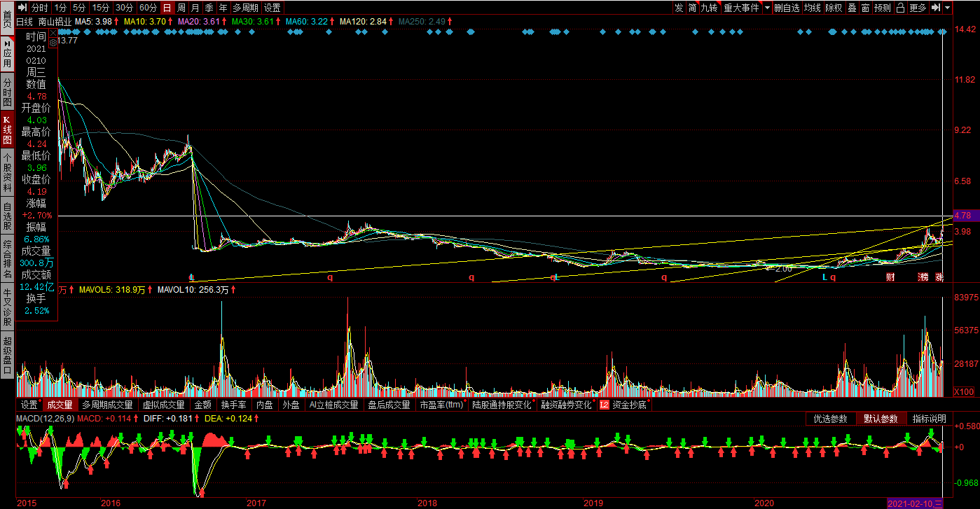The width and height of the screenshot is (980, 509).
Task: Click the L2 badge before 资金抄底
Action: click(x=604, y=405)
